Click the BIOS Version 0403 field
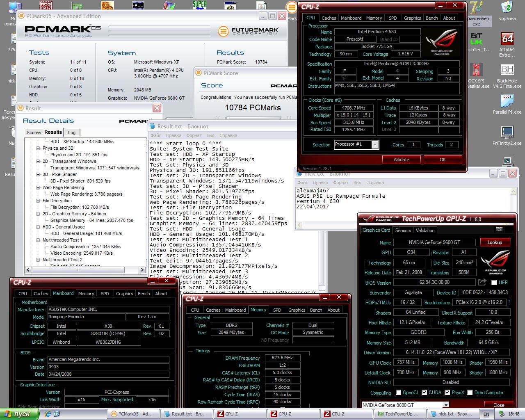This screenshot has height=420, width=525. pos(108,367)
